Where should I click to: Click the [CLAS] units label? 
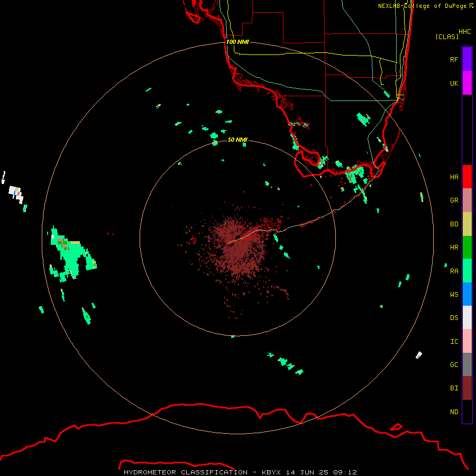point(447,36)
